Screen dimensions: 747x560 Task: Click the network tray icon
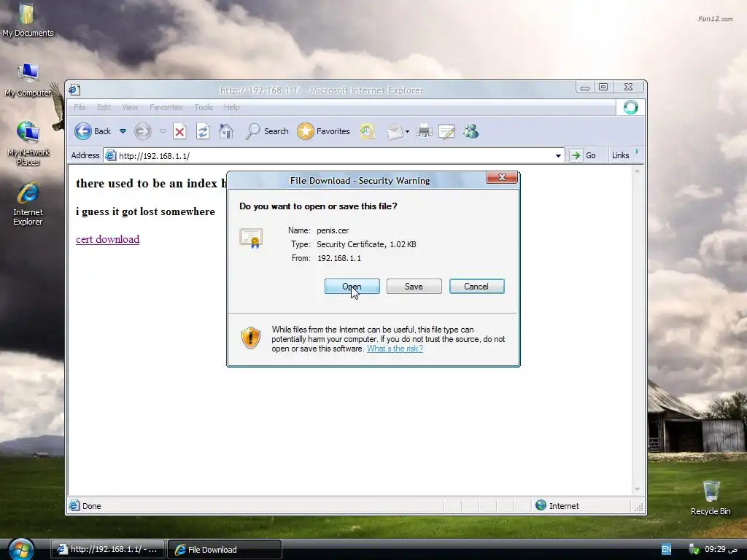(x=694, y=550)
